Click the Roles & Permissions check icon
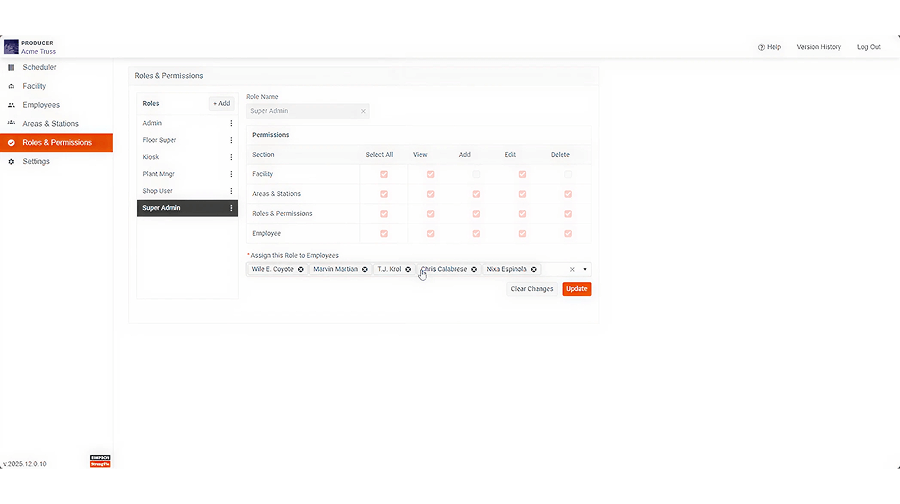Screen dimensions: 900x504 point(11,142)
